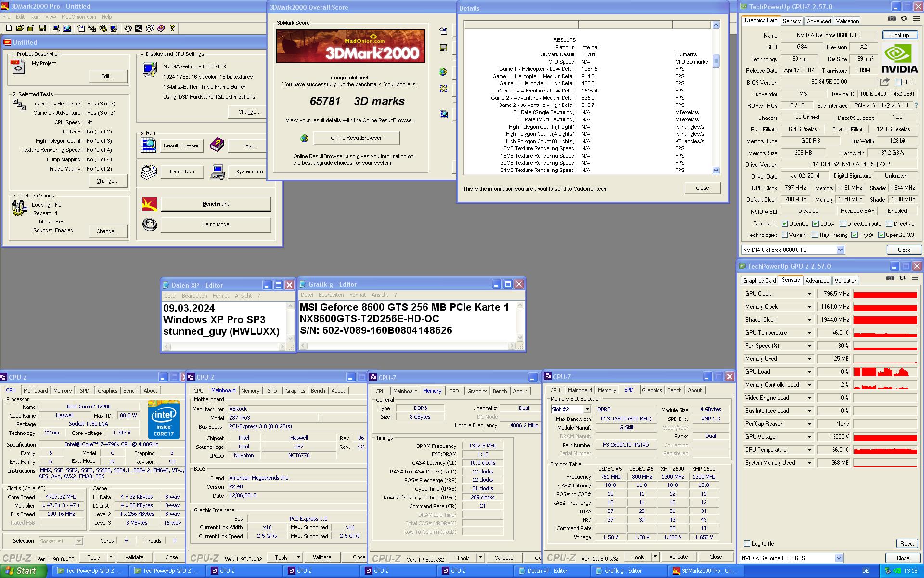Click Batch Run stacked disks toolbar icon

(150, 28)
